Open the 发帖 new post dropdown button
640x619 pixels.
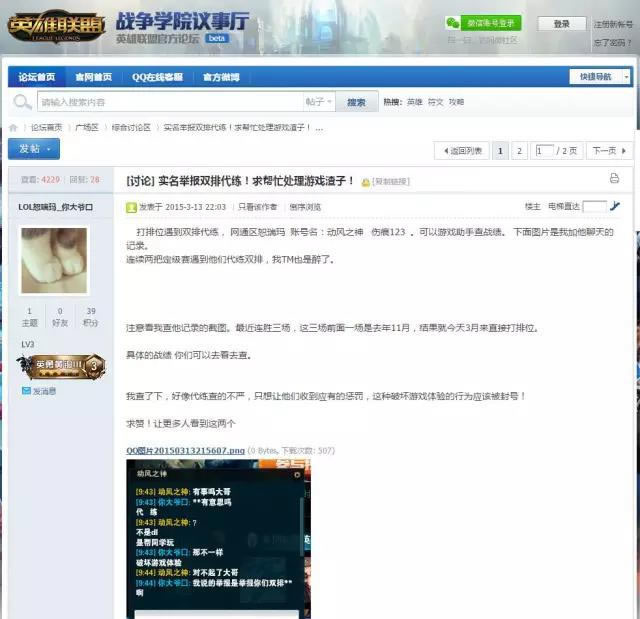pos(34,149)
